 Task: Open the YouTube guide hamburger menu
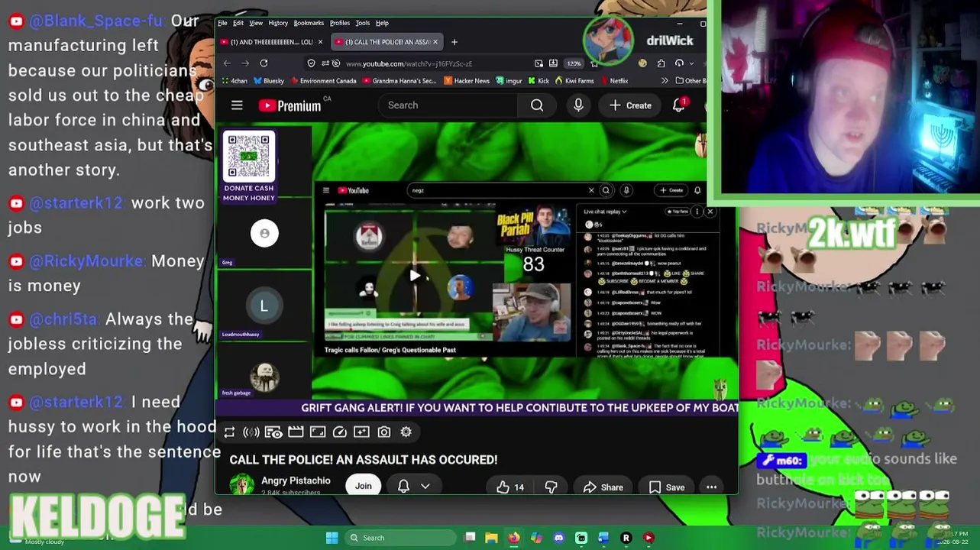(x=237, y=105)
